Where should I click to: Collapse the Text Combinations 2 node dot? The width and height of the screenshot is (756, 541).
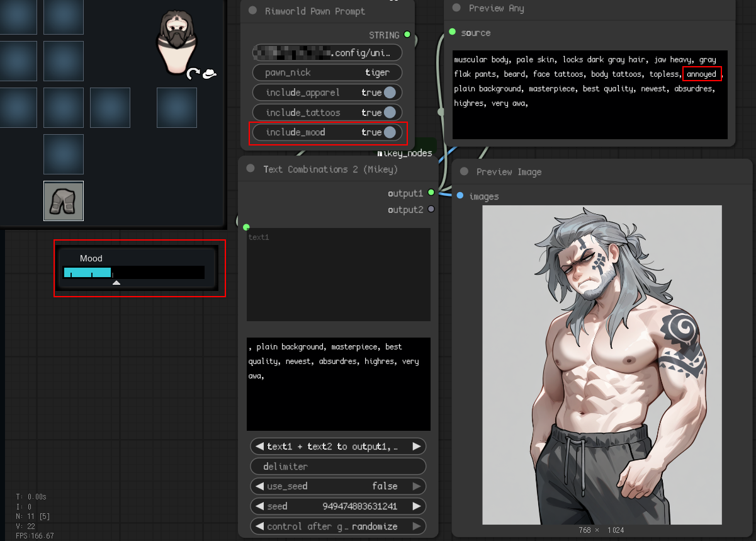251,169
